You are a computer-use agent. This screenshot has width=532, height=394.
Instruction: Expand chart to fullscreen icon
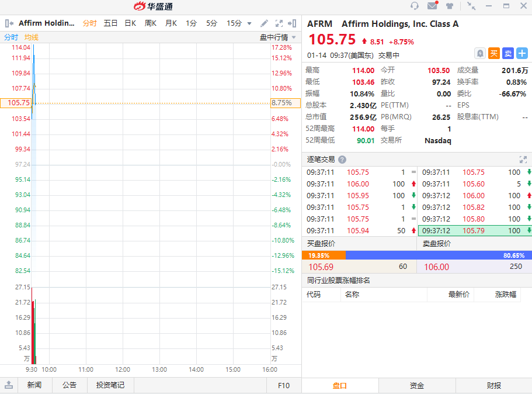[279, 23]
